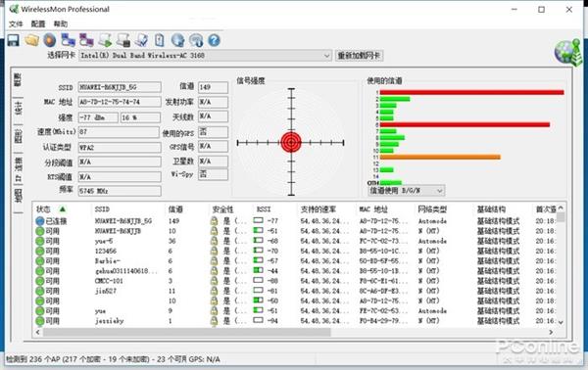
Task: Click the list's vertical scrollbar down arrow
Action: [561, 322]
